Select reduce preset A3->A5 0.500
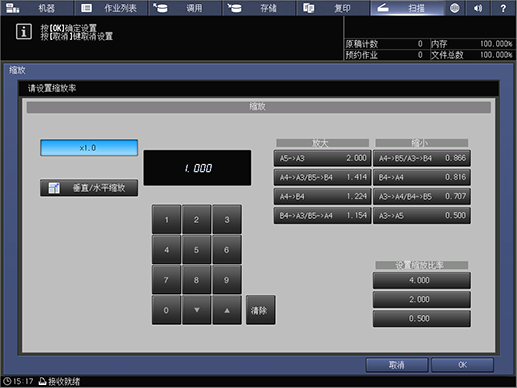The height and width of the screenshot is (388, 517). point(422,216)
